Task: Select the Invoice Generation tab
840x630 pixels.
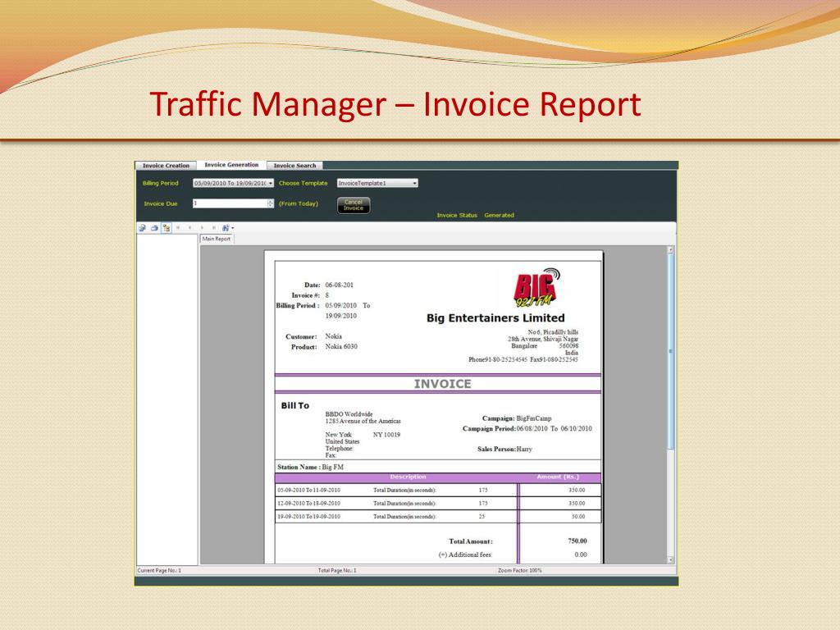Action: [x=231, y=165]
